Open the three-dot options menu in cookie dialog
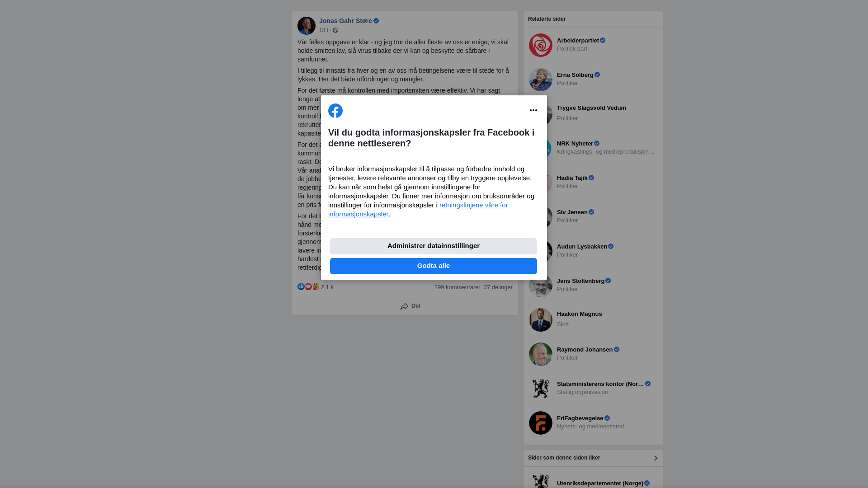Screen dimensions: 868x488 pyautogui.click(x=533, y=110)
